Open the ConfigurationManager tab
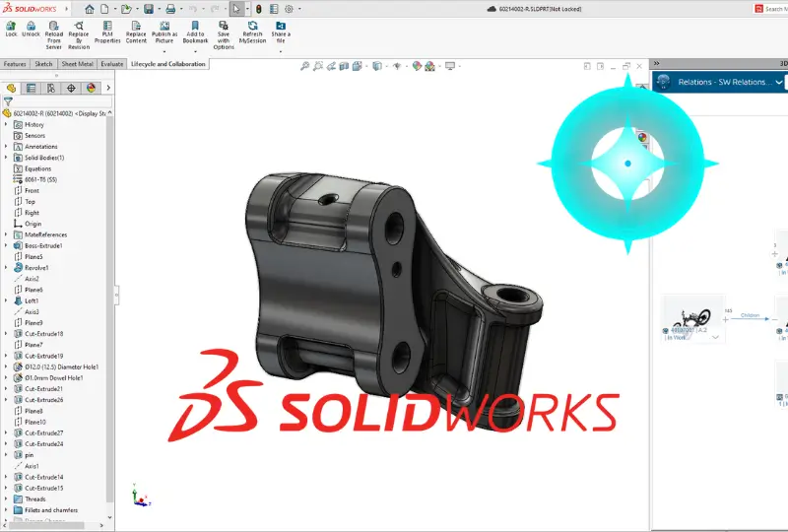The image size is (788, 532). 51,88
